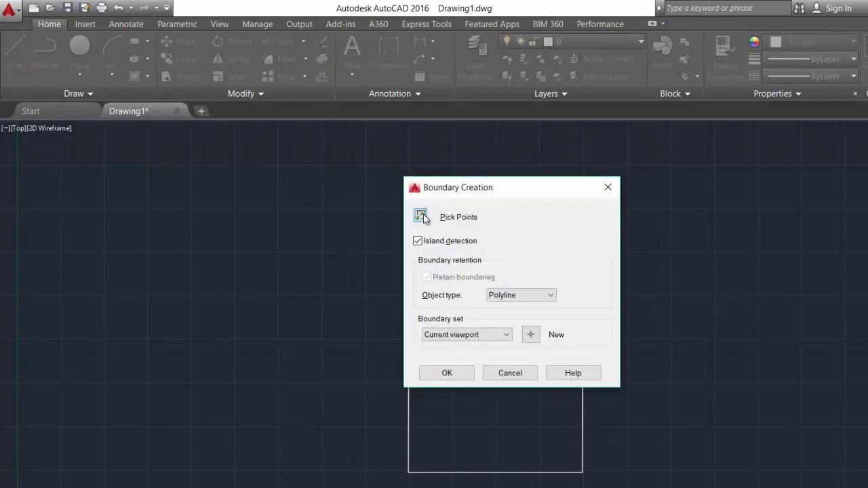Viewport: 868px width, 488px height.
Task: Click the OK button in Boundary Creation
Action: (447, 373)
